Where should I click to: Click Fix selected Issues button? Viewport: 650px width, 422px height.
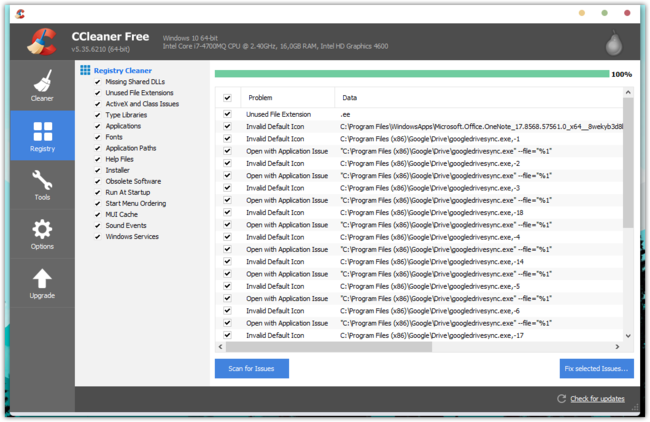(x=597, y=369)
